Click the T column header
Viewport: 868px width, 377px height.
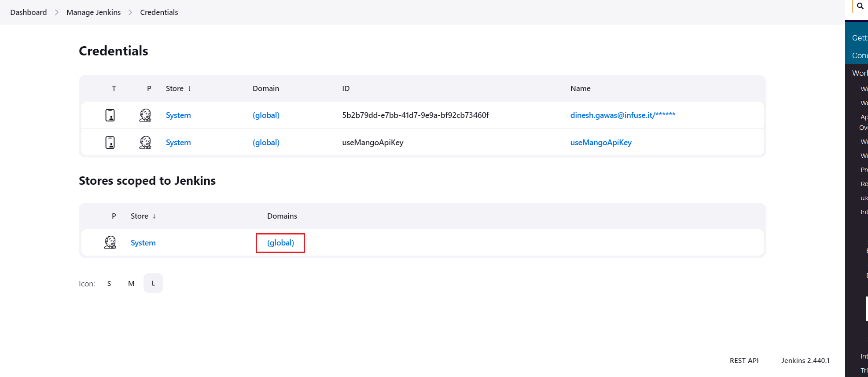pos(114,88)
